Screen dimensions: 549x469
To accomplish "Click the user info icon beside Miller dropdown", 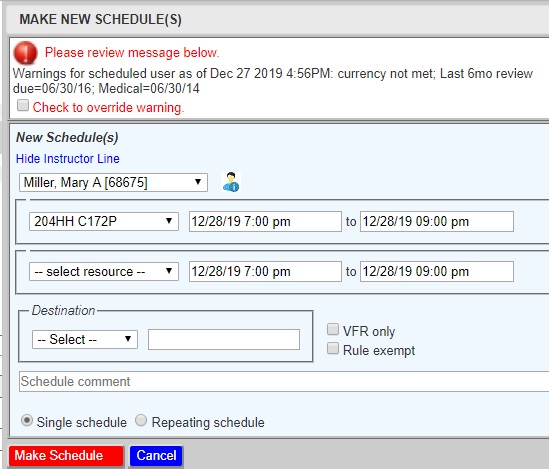I will click(x=231, y=182).
